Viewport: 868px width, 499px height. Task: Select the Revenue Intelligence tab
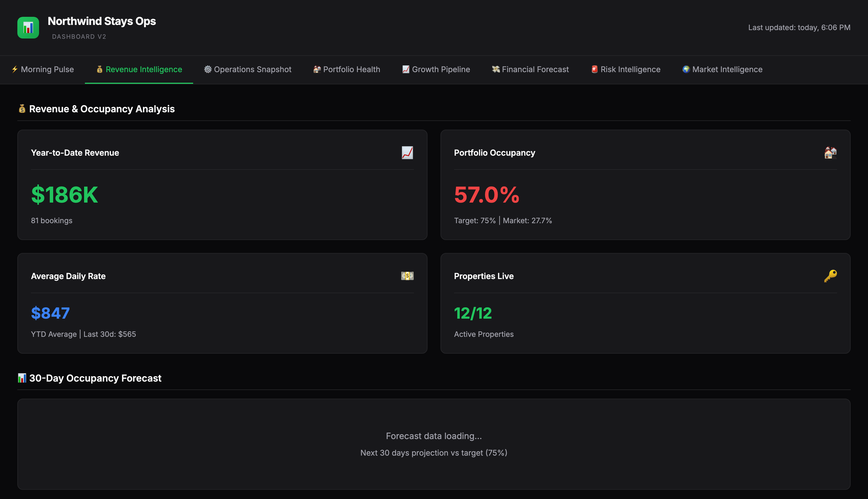point(139,70)
